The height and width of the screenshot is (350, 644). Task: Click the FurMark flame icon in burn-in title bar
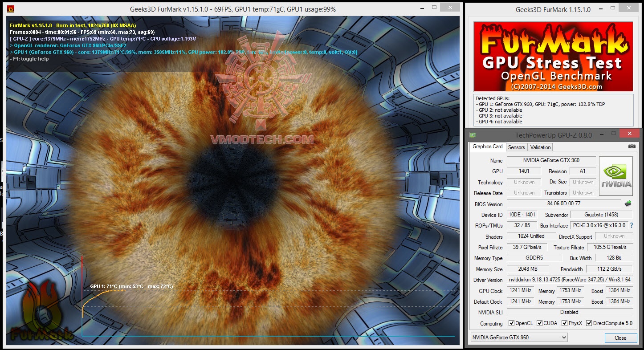(11, 9)
